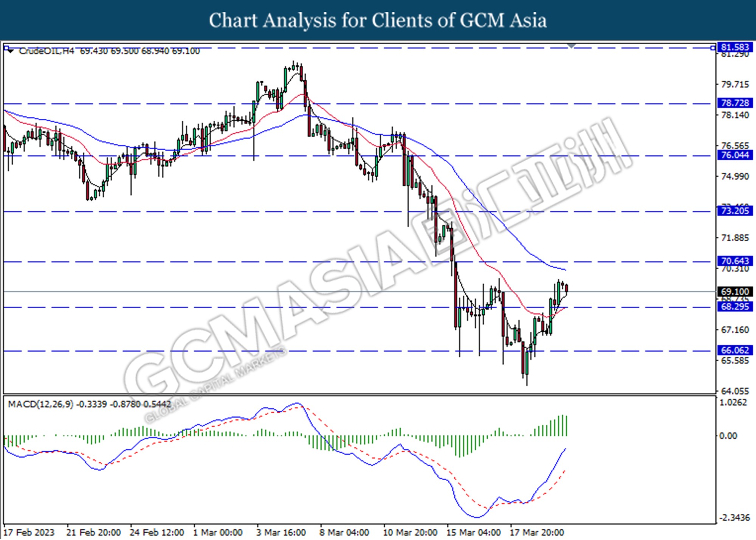Select left square handle of 81.583 line
The image size is (756, 540).
tap(6, 48)
